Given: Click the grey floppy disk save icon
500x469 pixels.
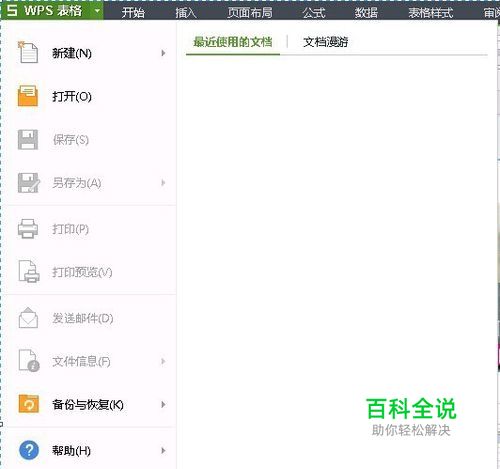Looking at the screenshot, I should (x=28, y=139).
